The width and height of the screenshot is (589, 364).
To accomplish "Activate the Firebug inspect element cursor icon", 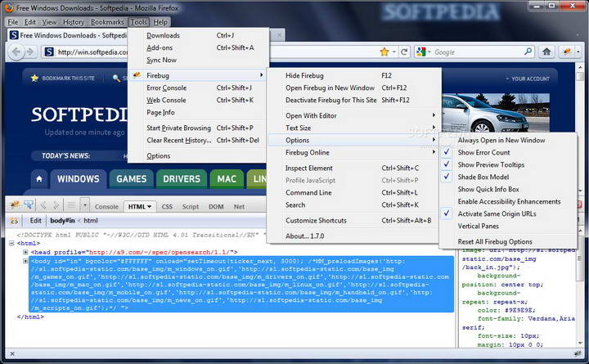I will [29, 204].
